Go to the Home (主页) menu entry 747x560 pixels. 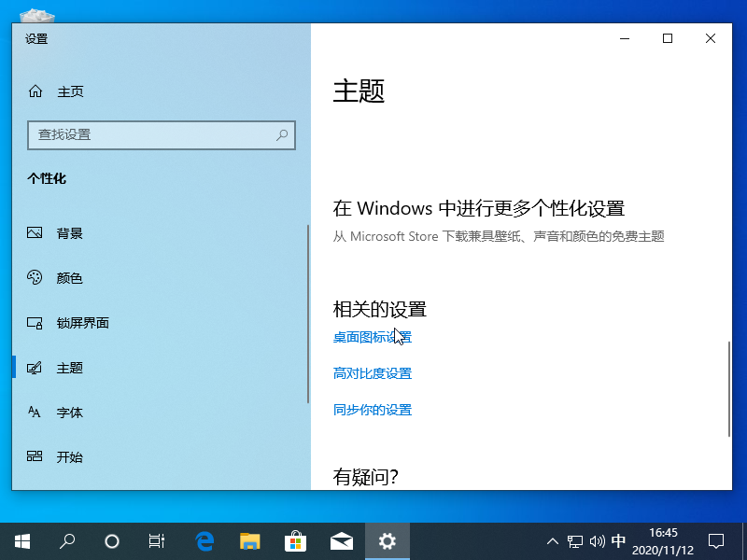[70, 91]
